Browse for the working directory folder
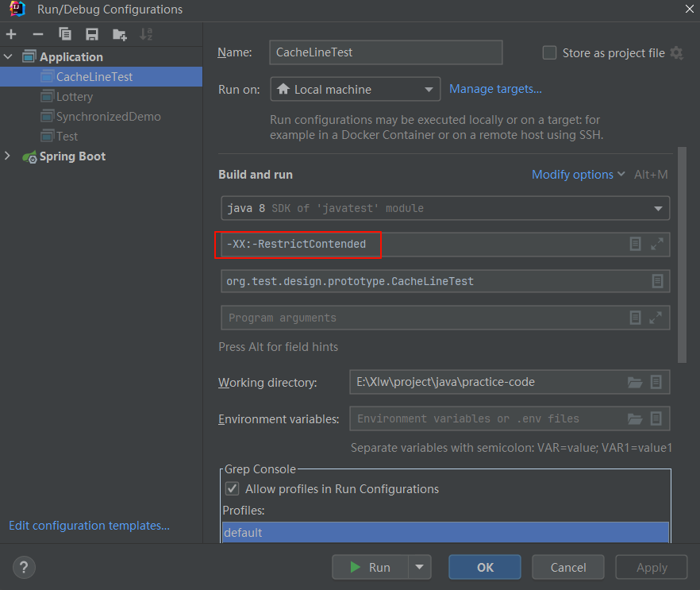 634,382
